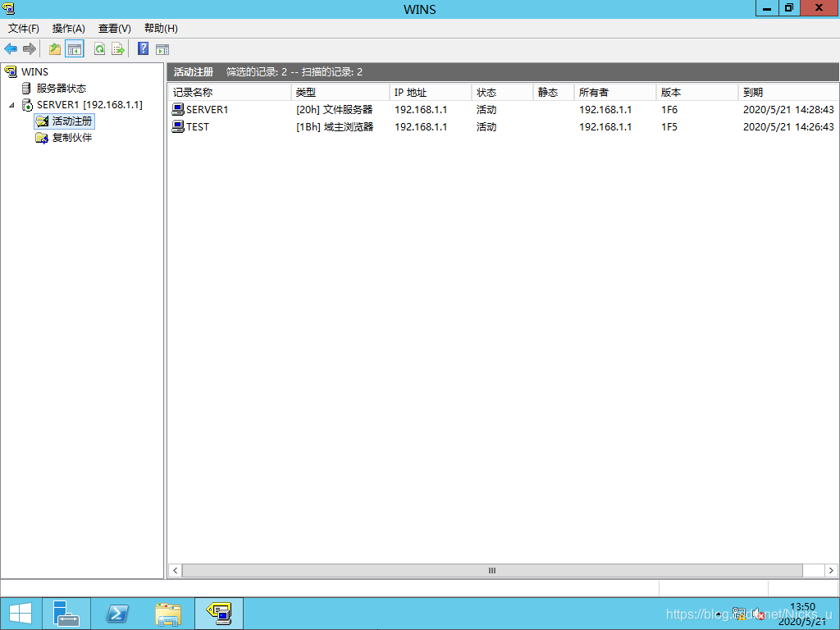Toggle the console tree show/hide icon
Screen dimensions: 840x630
coord(75,49)
